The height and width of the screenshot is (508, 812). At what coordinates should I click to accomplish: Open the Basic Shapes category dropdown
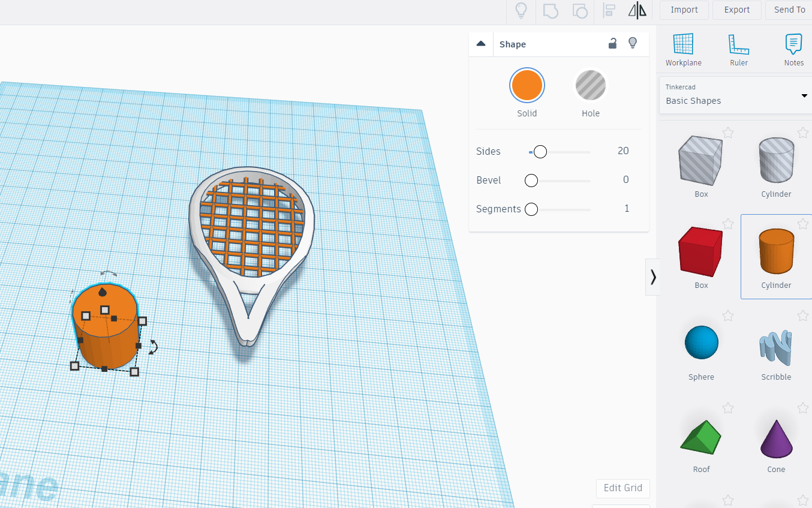click(804, 95)
